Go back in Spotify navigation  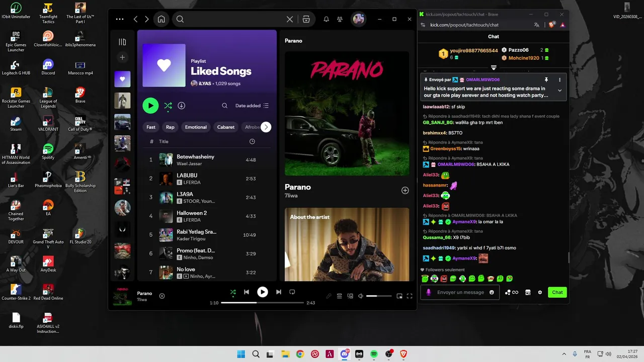pos(135,19)
